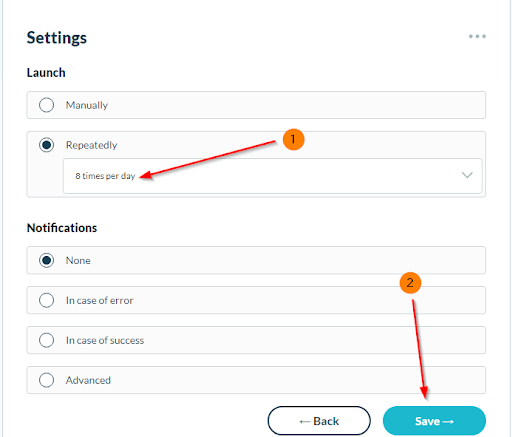The image size is (512, 437).
Task: Click the In case of error label
Action: [99, 300]
